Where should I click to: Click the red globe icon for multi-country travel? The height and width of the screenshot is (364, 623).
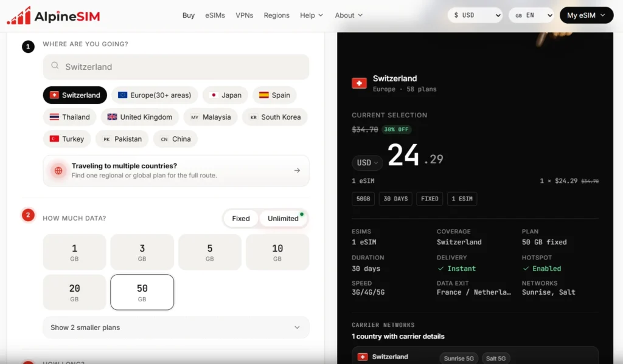[x=58, y=171]
